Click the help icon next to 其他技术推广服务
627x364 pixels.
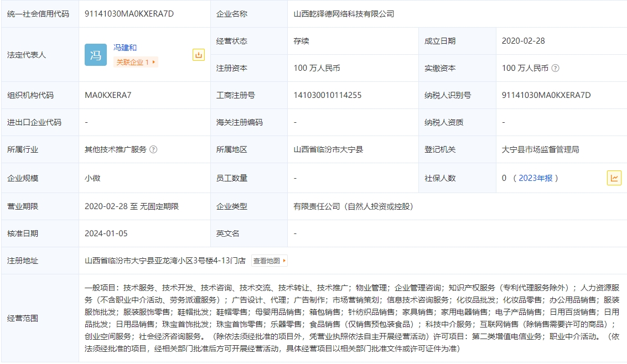click(x=153, y=149)
